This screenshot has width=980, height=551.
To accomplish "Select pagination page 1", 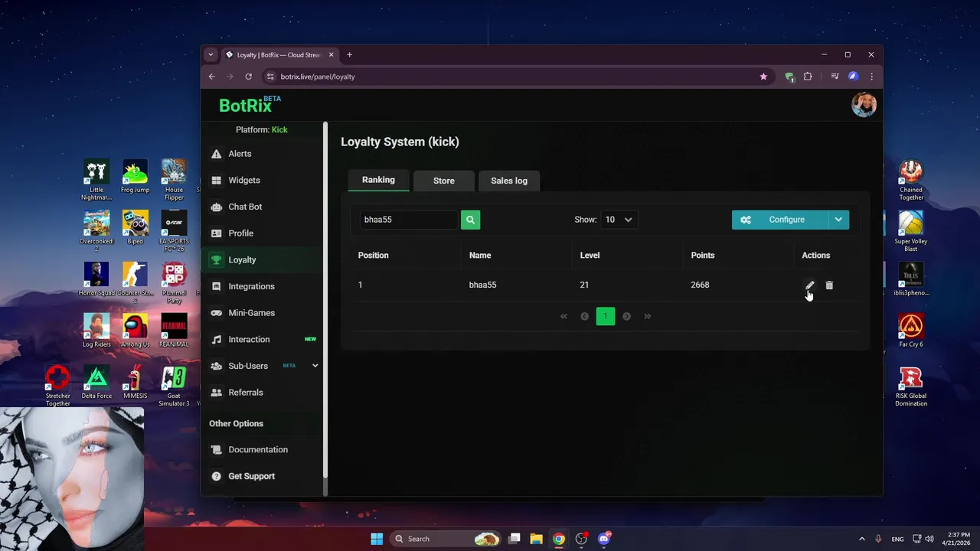I will tap(605, 316).
